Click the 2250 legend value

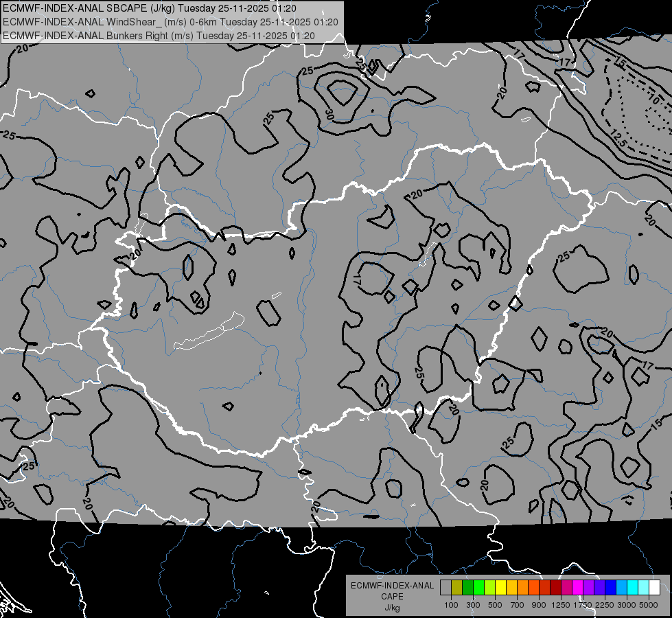click(605, 605)
